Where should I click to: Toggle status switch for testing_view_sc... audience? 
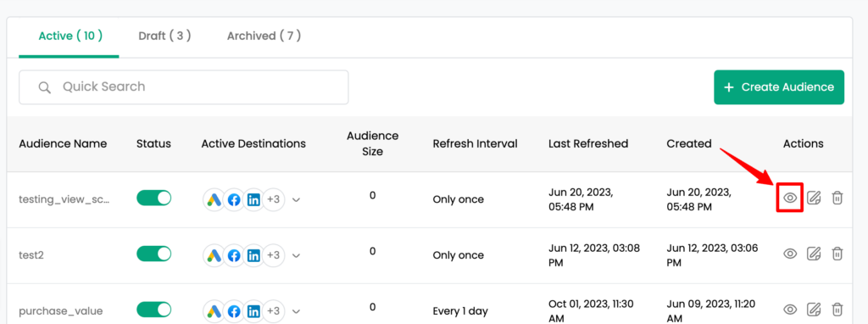coord(154,198)
